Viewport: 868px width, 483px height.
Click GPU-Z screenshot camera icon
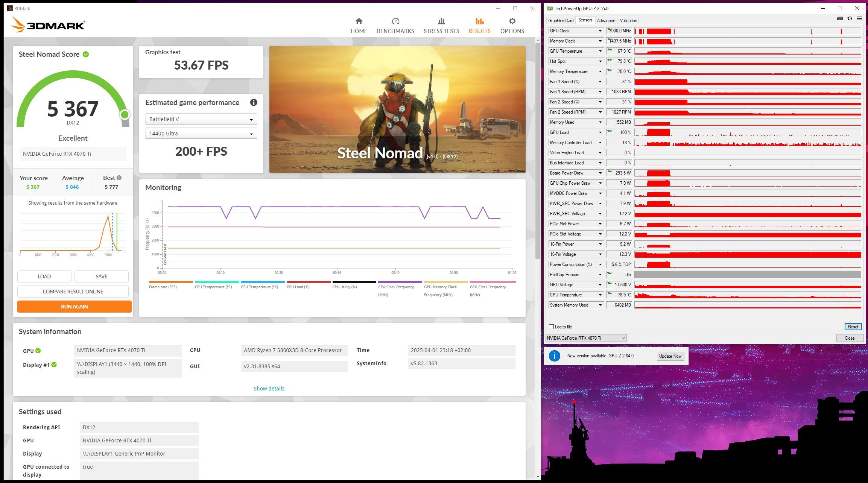coord(840,18)
